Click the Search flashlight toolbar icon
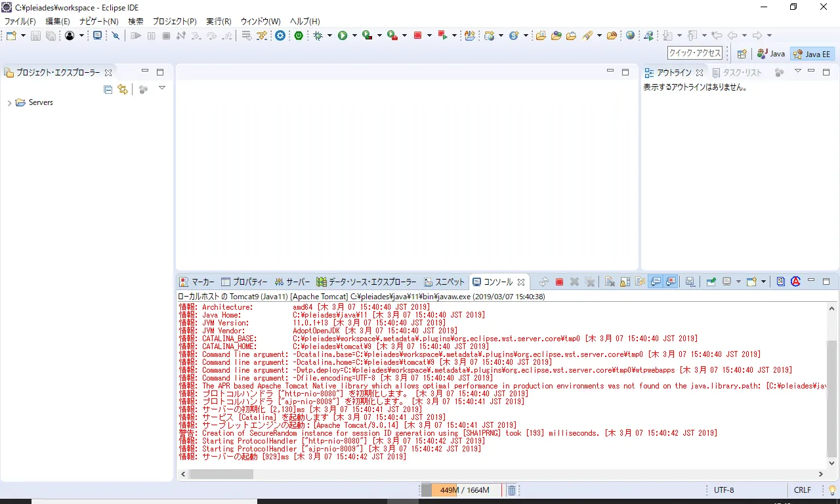Image resolution: width=840 pixels, height=504 pixels. [x=588, y=35]
